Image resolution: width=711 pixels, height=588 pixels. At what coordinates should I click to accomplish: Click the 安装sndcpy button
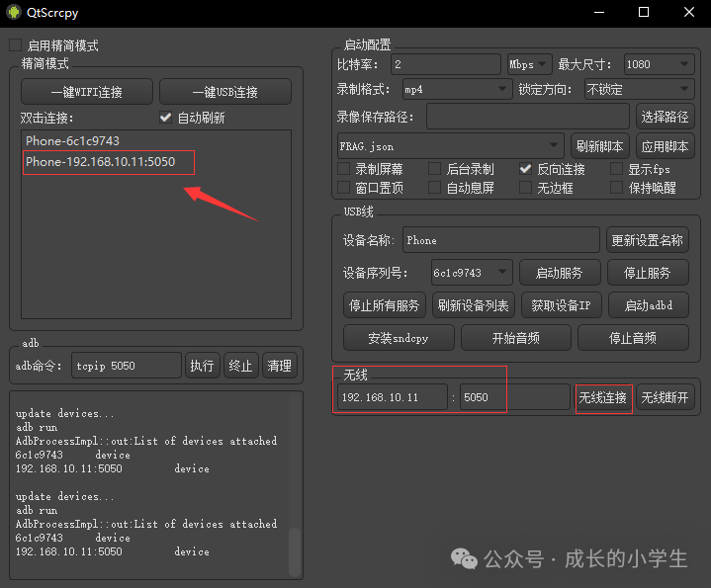pyautogui.click(x=399, y=338)
